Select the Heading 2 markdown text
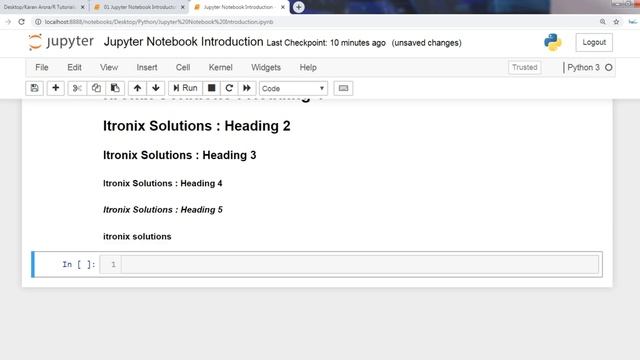 point(197,126)
